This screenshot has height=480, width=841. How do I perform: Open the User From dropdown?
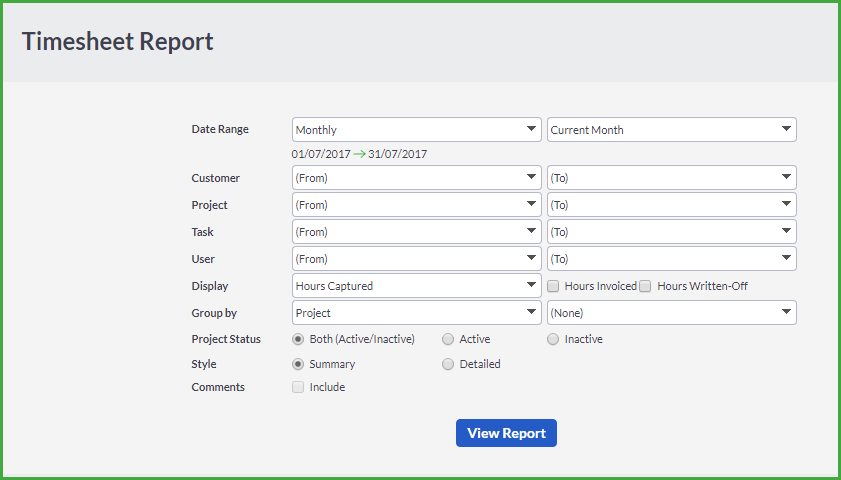417,259
